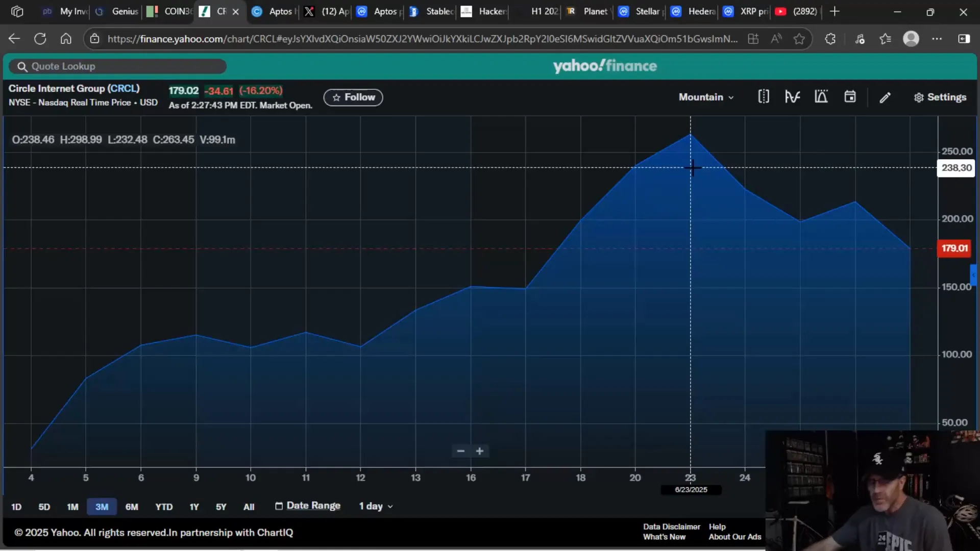980x551 pixels.
Task: Open browser settings and more menu
Action: coord(937,39)
